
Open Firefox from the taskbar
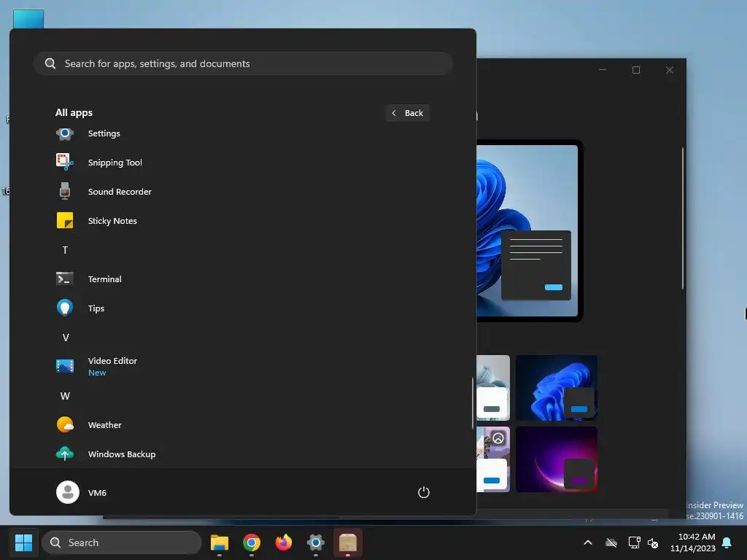[284, 542]
